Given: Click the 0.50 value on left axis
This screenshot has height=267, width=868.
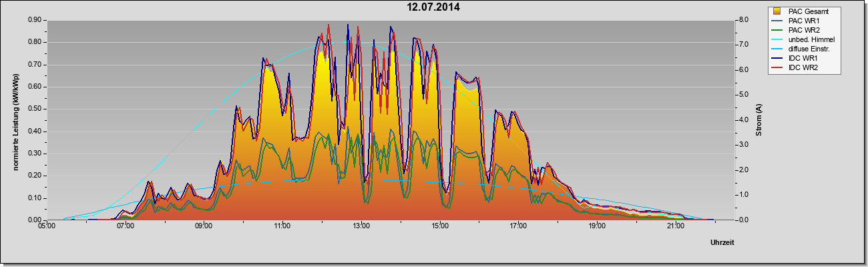Looking at the screenshot, I should click(35, 109).
